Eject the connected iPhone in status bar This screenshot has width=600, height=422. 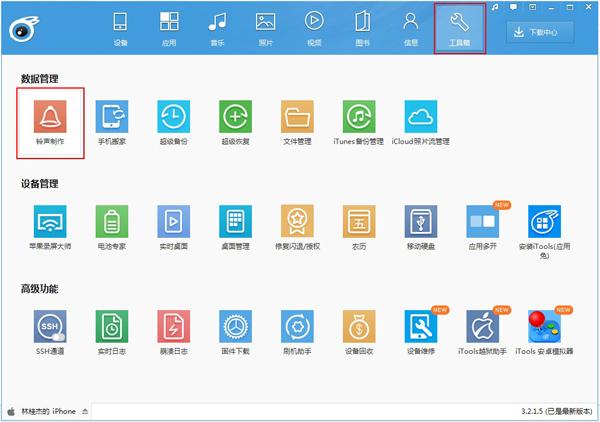[x=85, y=412]
